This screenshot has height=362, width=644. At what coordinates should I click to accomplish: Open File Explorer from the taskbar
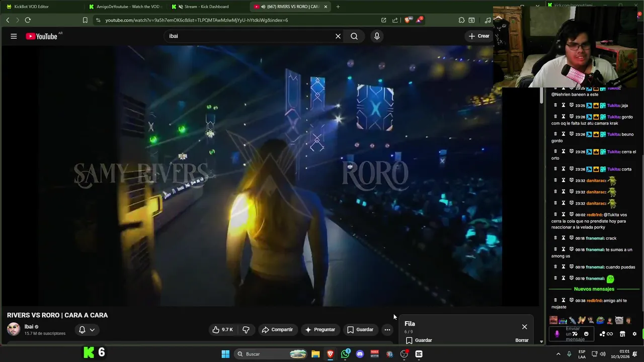click(315, 354)
